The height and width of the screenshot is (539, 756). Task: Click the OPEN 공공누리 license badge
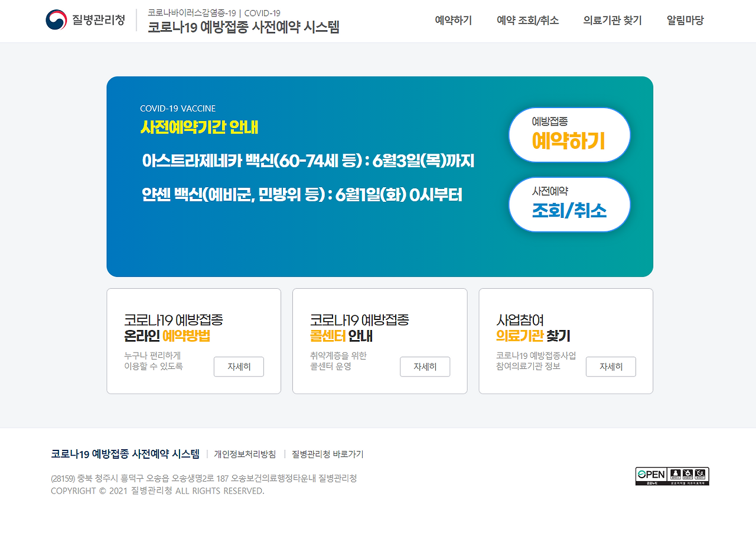pyautogui.click(x=672, y=476)
